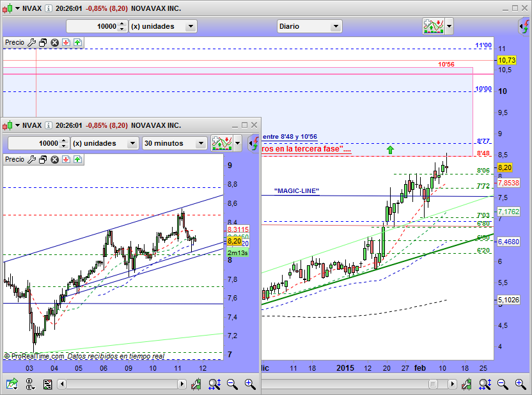Zoom in on the Diario chart
Screen dimensions: 532x395
click(x=520, y=384)
